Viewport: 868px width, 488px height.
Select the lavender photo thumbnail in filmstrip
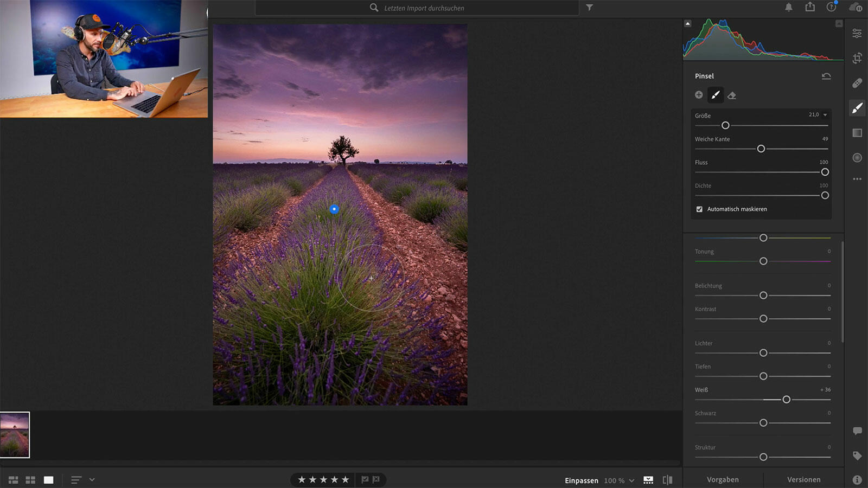[15, 435]
